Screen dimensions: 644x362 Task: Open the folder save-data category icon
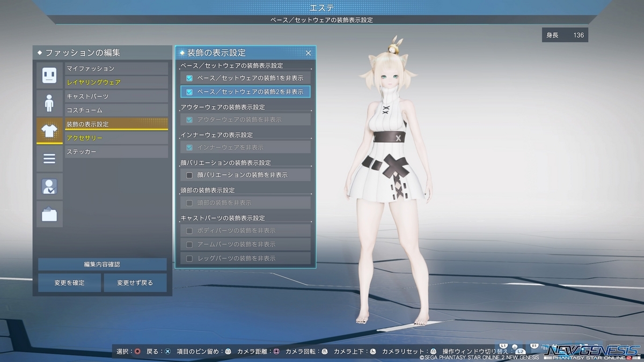pos(49,215)
